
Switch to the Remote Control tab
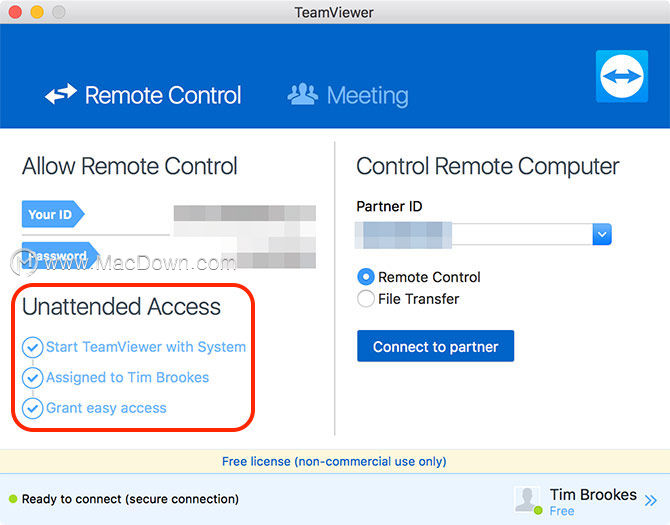(143, 94)
